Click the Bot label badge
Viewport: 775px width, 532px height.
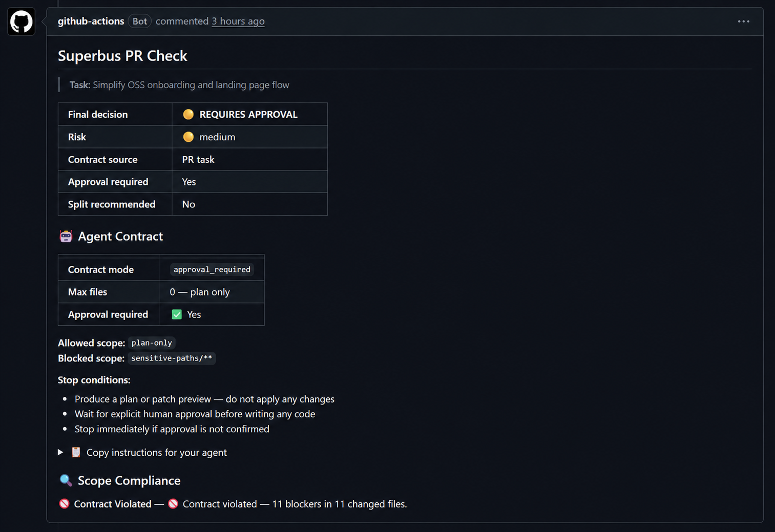(x=139, y=21)
